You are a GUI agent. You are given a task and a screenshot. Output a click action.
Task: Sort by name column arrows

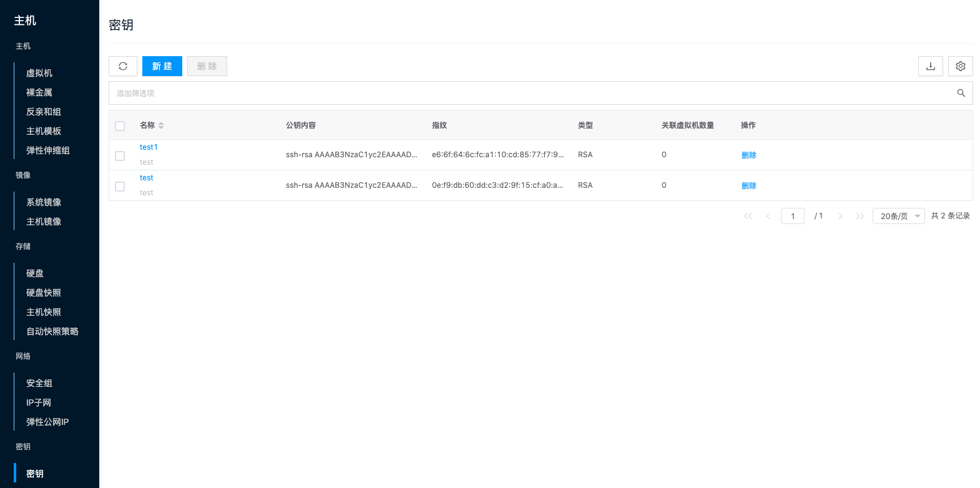161,125
